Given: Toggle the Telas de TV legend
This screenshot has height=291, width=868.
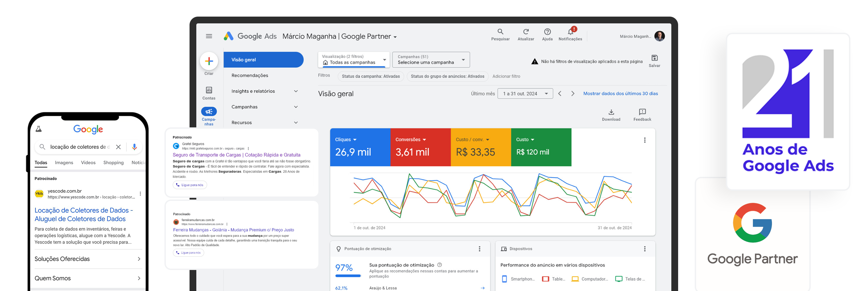Looking at the screenshot, I should click(630, 279).
